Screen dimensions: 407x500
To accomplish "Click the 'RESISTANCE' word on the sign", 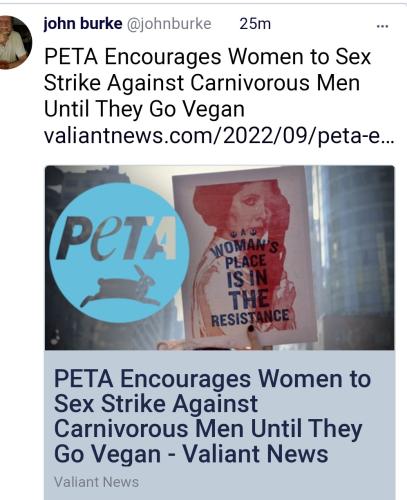I will click(250, 318).
